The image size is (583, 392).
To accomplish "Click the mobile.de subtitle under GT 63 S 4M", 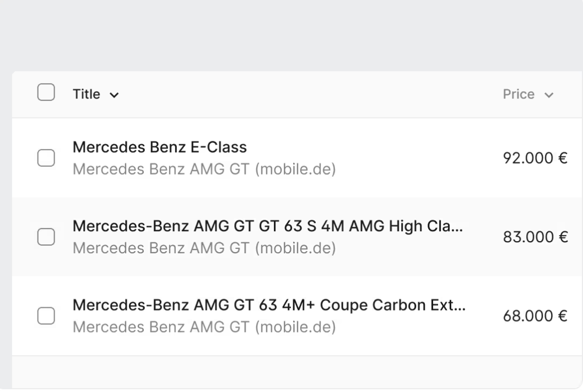I will 204,248.
